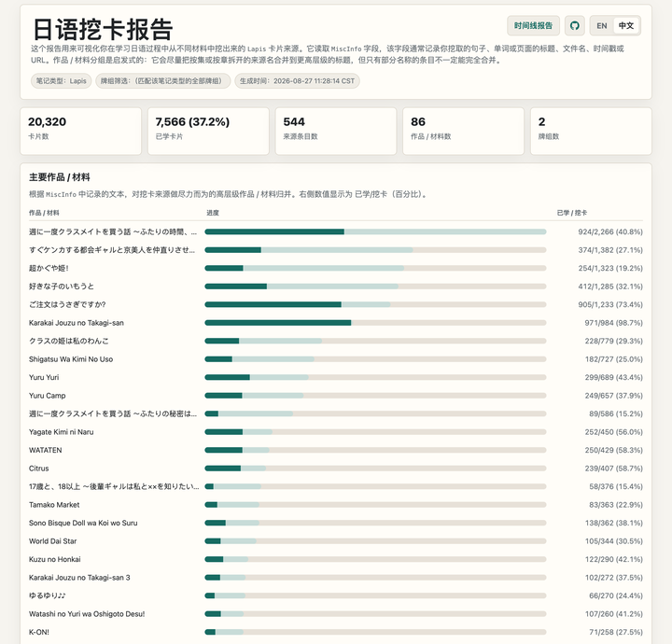Image resolution: width=672 pixels, height=644 pixels.
Task: Select the 20,320 卡片数 stat card
Action: pyautogui.click(x=80, y=131)
